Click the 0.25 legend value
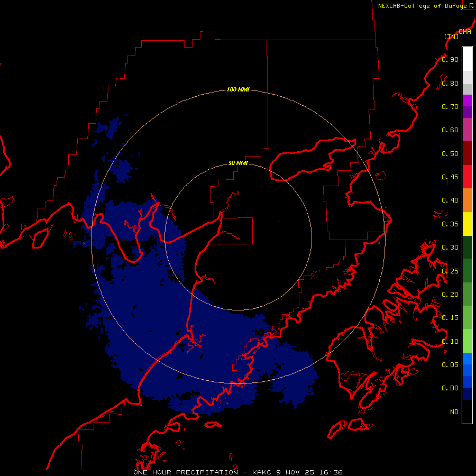Screen dimensions: 476x476 coord(450,271)
